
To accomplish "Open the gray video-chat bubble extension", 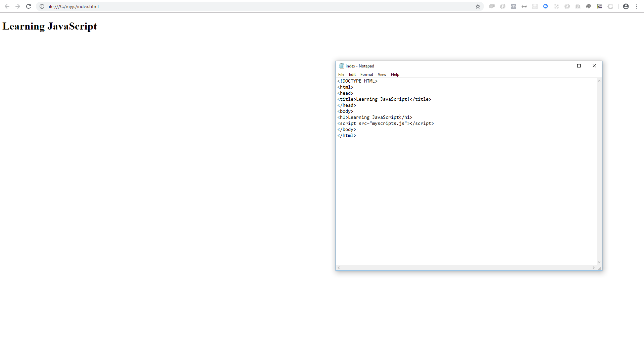I will 492,6.
